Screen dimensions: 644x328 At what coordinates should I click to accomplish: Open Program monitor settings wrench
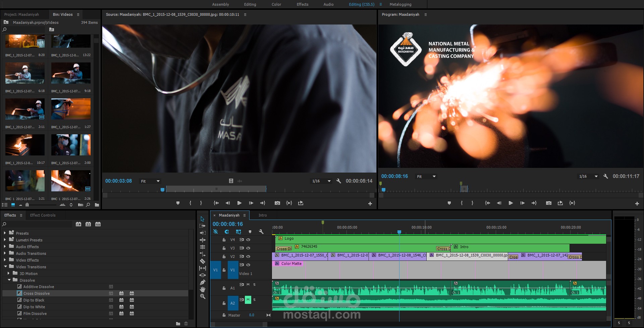(606, 176)
